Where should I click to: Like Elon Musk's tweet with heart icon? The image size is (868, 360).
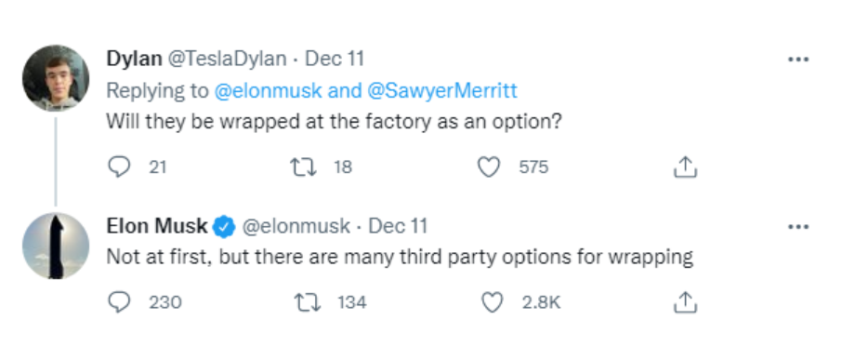tap(493, 302)
